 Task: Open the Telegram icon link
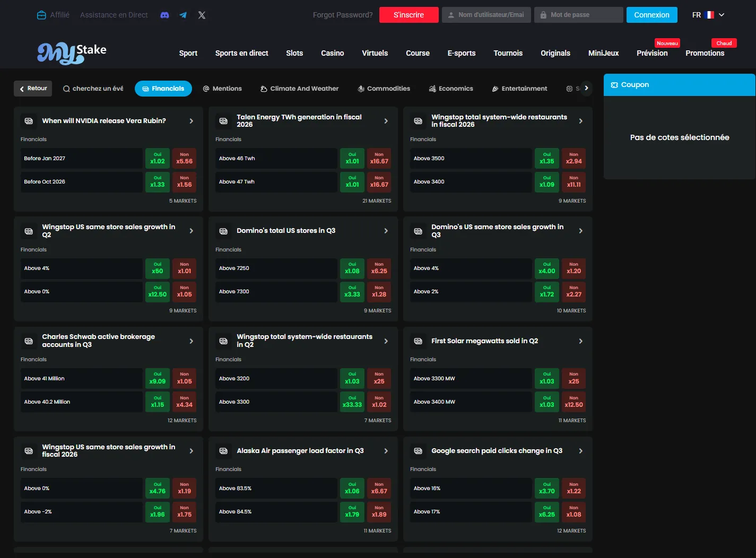pos(183,15)
